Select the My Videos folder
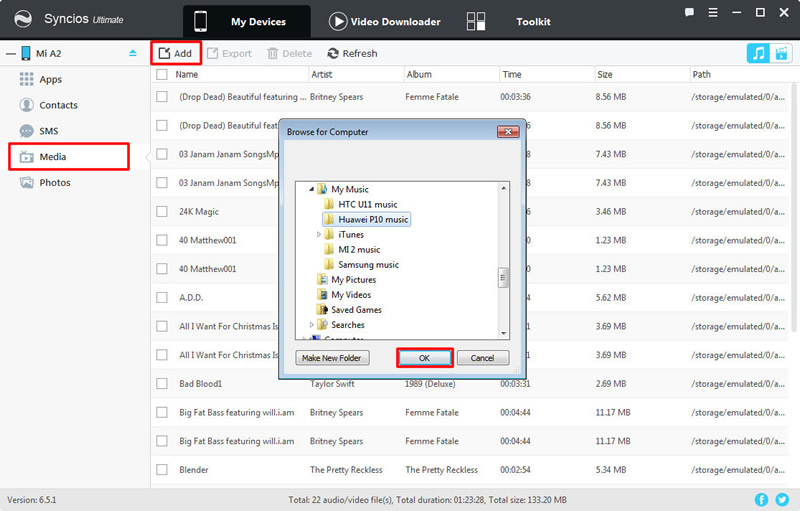The height and width of the screenshot is (511, 800). (x=351, y=295)
